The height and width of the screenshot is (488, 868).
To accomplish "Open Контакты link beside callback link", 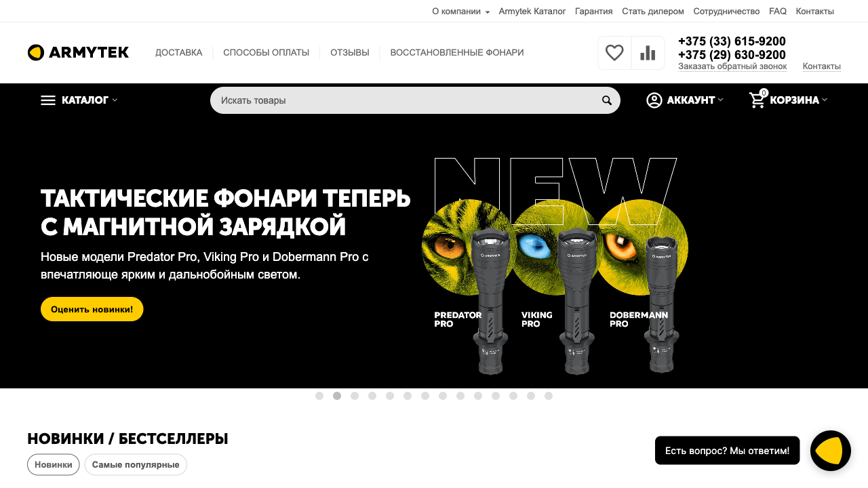I will coord(822,66).
